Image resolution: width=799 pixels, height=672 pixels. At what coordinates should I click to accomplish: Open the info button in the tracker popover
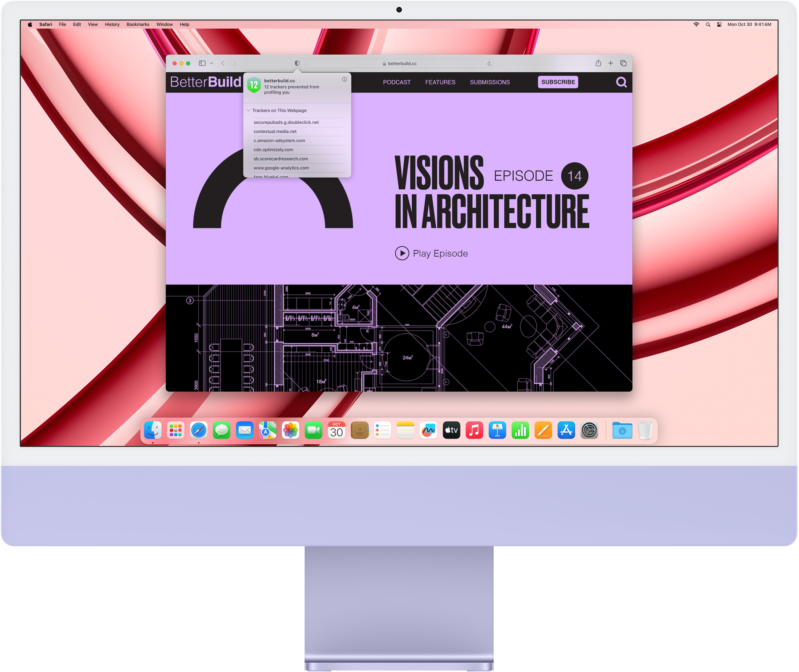point(344,79)
